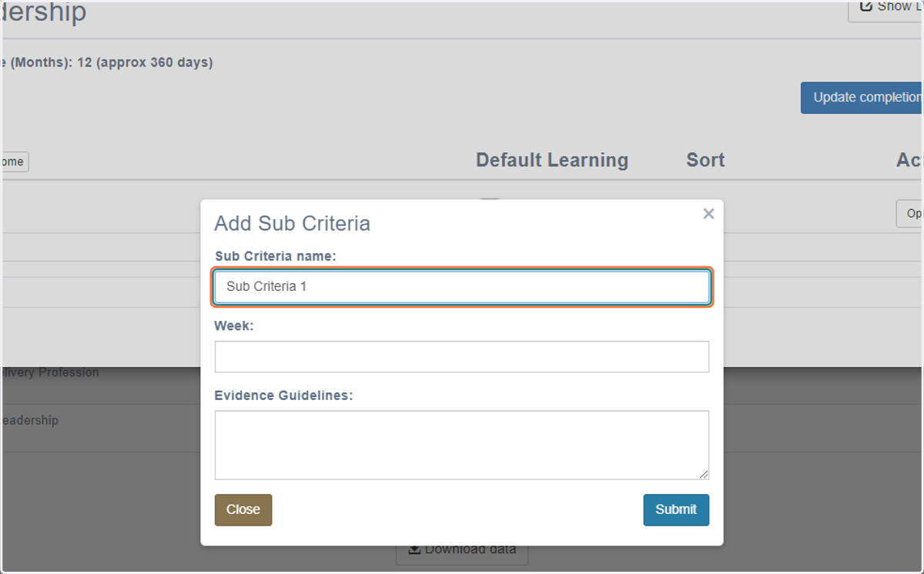The height and width of the screenshot is (574, 924).
Task: Click the Update completion button
Action: 862,98
